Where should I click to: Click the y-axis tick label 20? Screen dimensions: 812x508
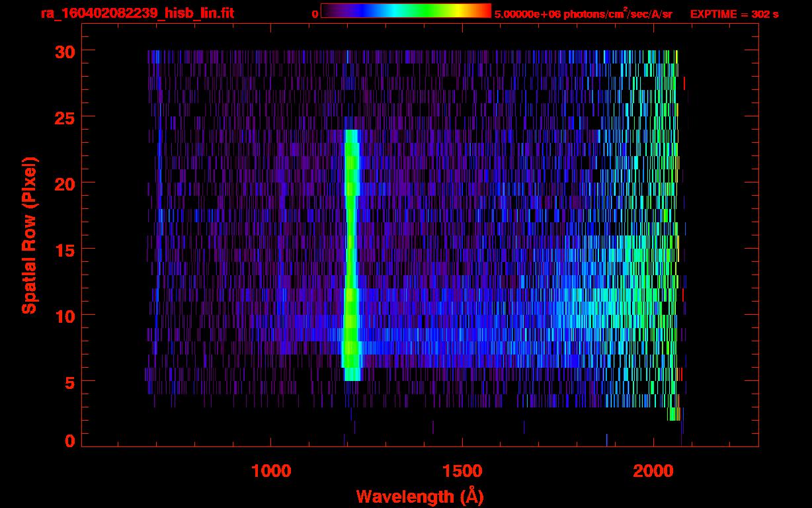pyautogui.click(x=65, y=183)
